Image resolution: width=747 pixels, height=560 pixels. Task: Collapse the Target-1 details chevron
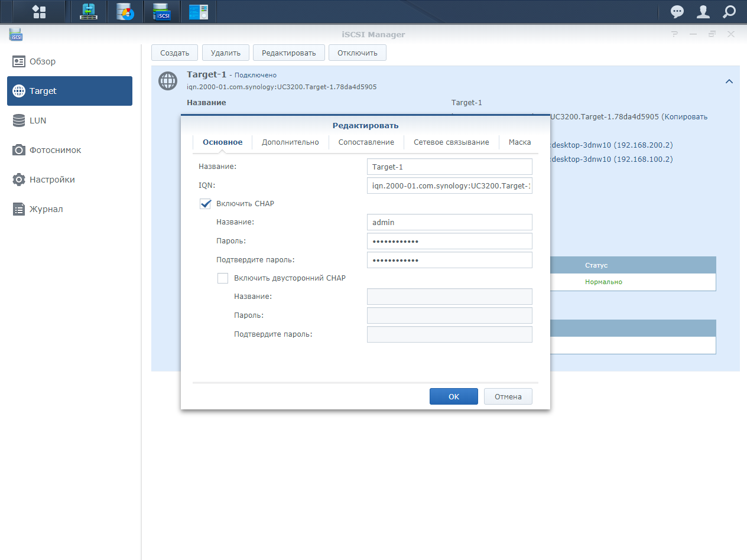(x=729, y=82)
